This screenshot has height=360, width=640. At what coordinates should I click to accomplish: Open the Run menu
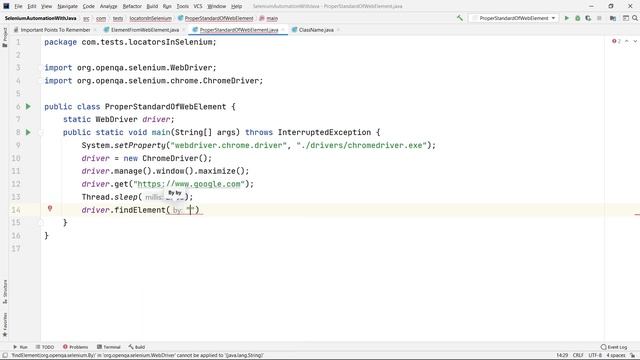point(167,6)
